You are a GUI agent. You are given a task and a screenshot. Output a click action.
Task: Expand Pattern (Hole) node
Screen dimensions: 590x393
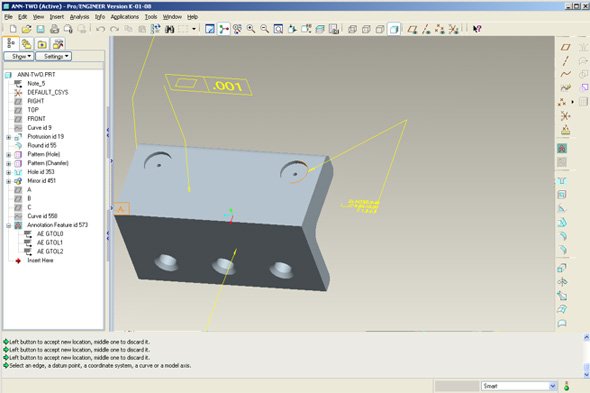pos(9,155)
